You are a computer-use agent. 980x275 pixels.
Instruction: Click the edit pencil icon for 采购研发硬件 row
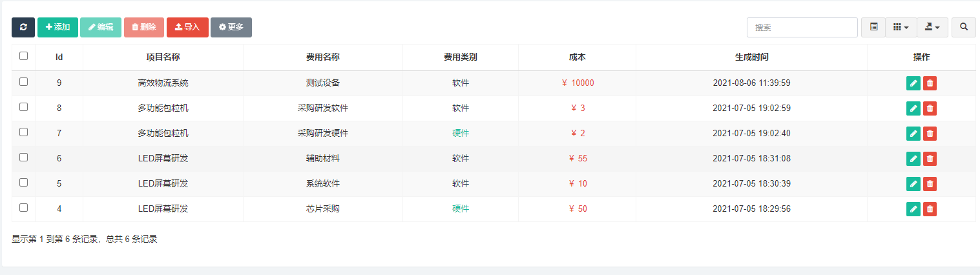[x=913, y=134]
